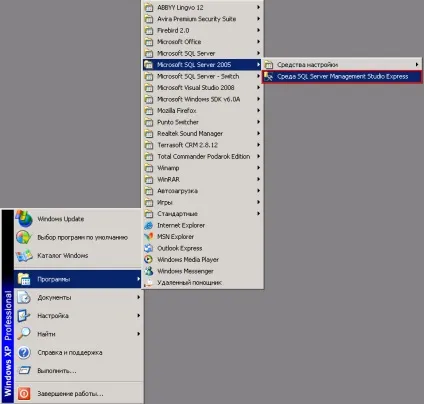Click the Найти magnifier icon

coord(24,334)
